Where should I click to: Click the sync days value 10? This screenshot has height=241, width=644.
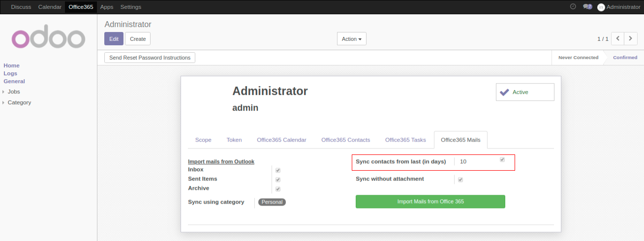pyautogui.click(x=463, y=161)
